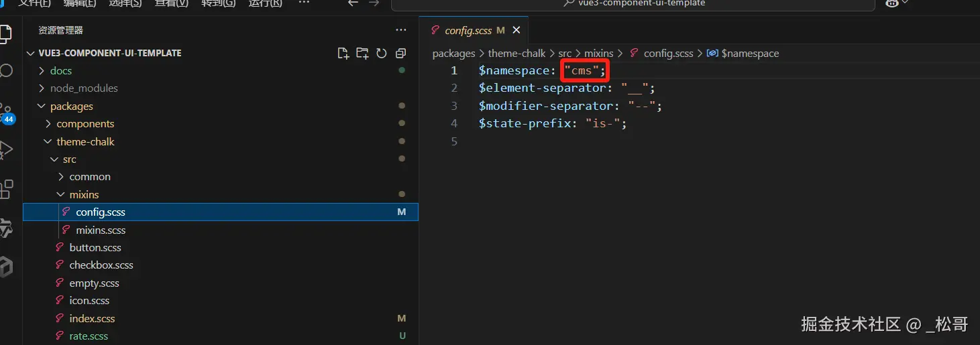Open the 选择(S) Selection menu
This screenshot has height=345, width=980.
pyautogui.click(x=125, y=3)
